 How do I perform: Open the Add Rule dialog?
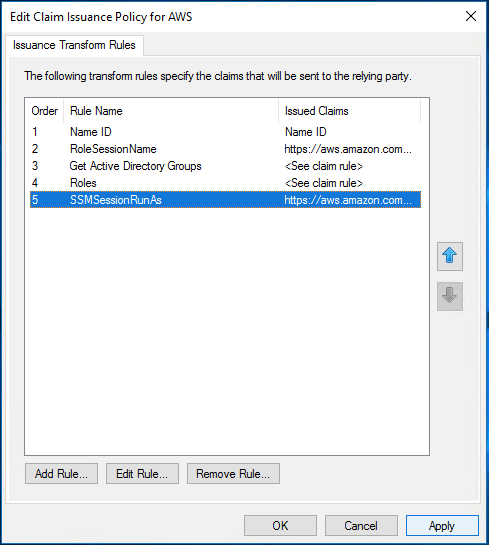click(x=61, y=473)
